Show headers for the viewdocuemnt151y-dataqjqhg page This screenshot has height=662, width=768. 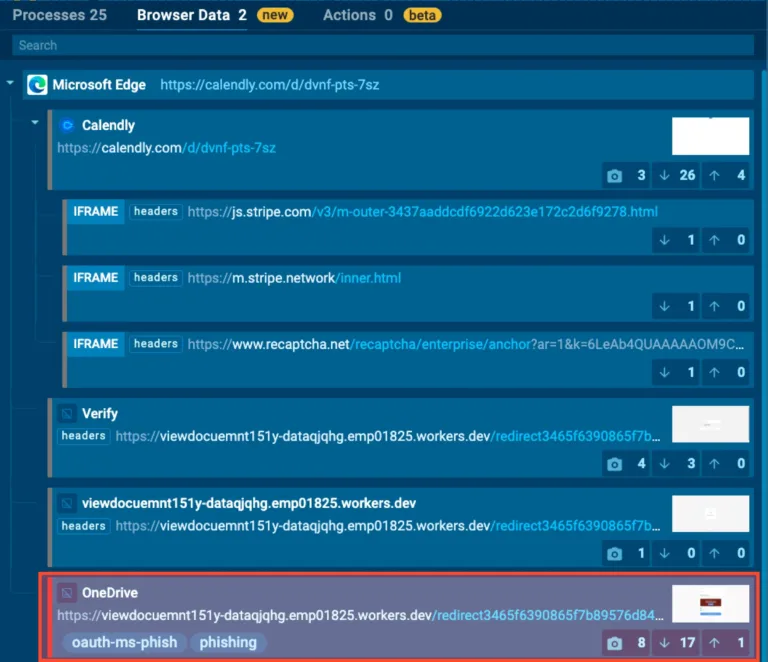click(x=83, y=526)
